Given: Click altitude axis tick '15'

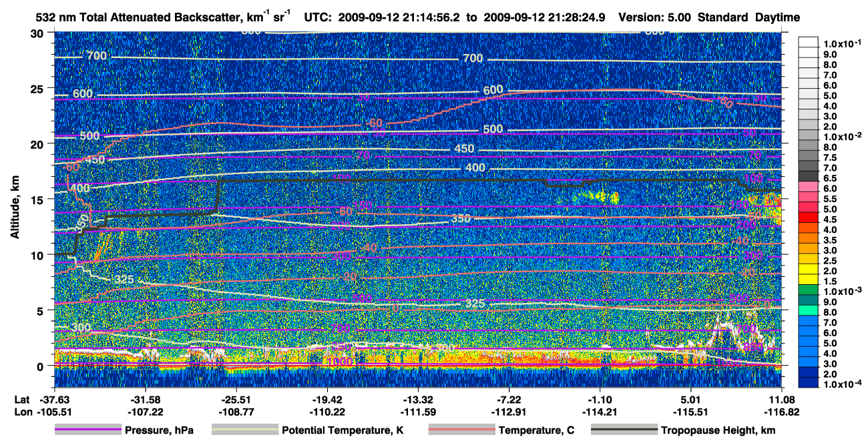Looking at the screenshot, I should (x=39, y=199).
